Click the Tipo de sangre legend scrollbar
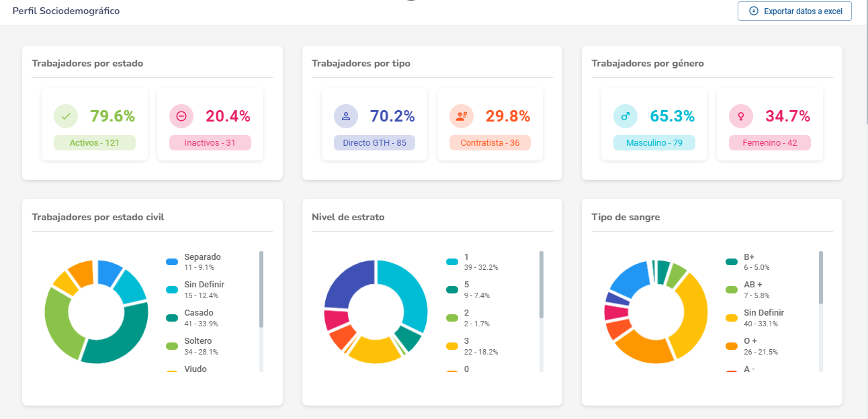868x419 pixels. 821,279
